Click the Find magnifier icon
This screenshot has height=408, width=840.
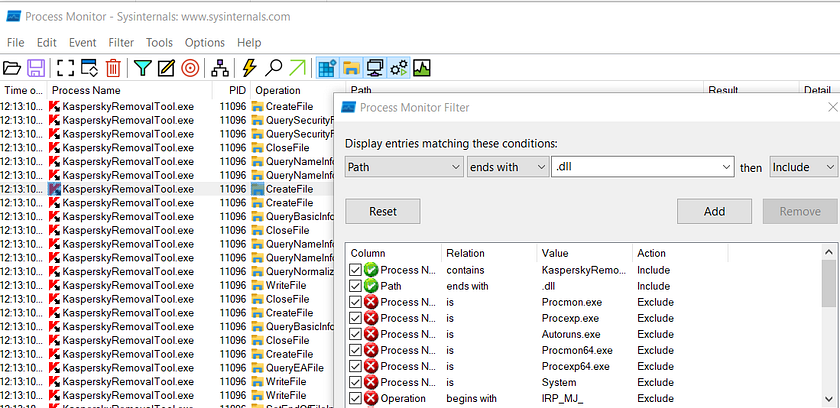(273, 68)
